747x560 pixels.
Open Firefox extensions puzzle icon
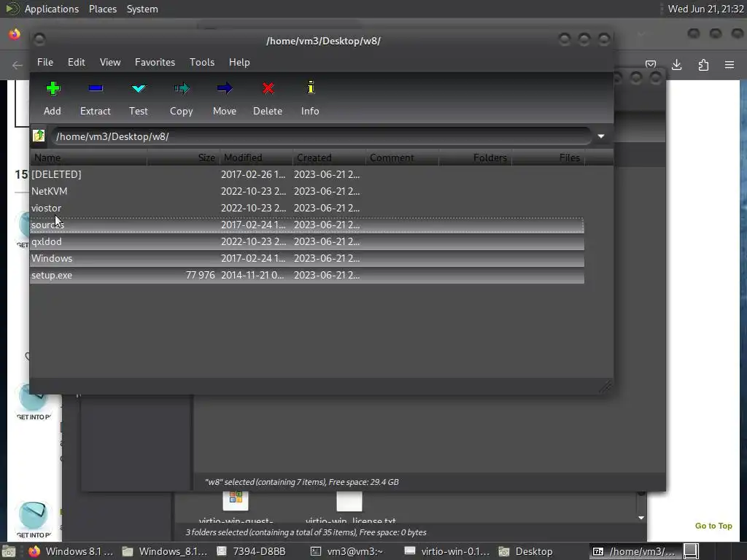coord(703,65)
